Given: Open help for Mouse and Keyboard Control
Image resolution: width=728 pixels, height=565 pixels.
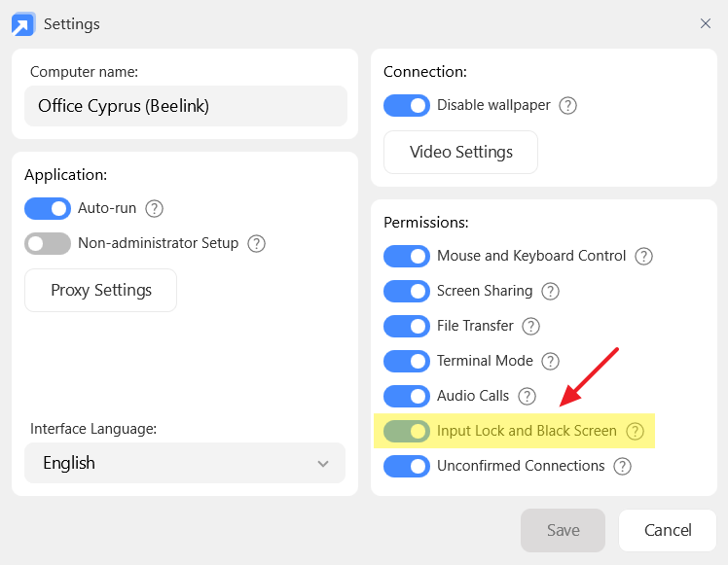Looking at the screenshot, I should pyautogui.click(x=643, y=257).
